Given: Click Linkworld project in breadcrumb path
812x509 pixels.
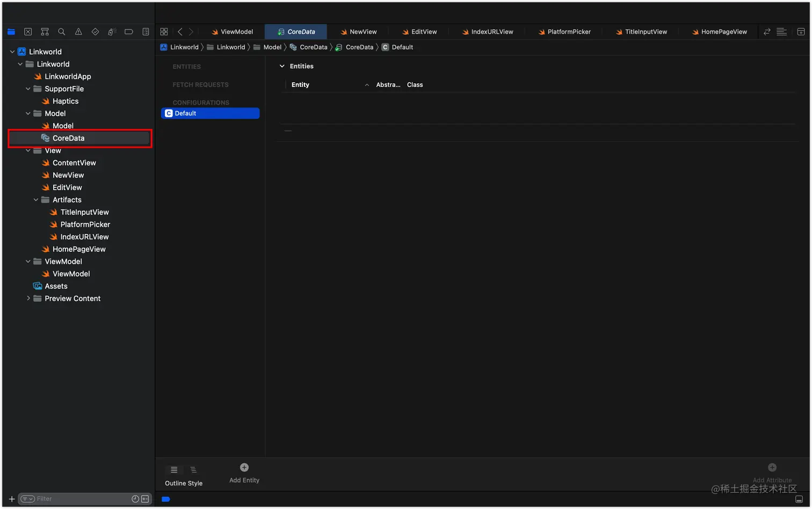Looking at the screenshot, I should pos(179,47).
